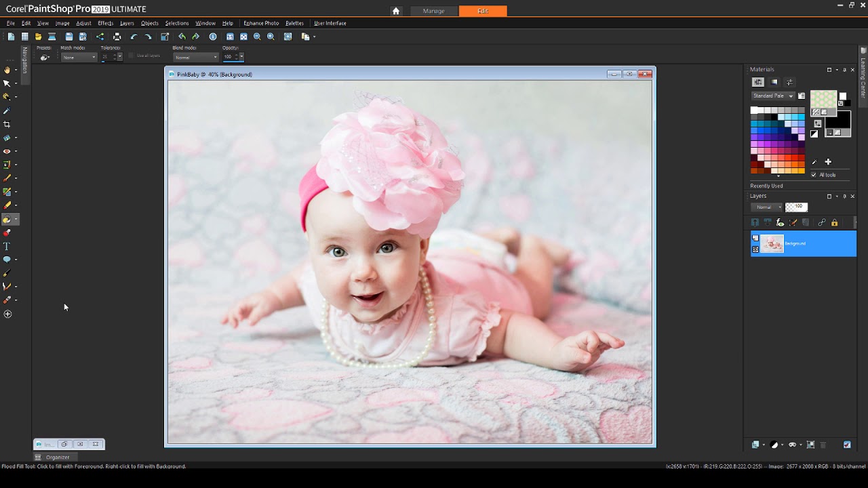Image resolution: width=868 pixels, height=488 pixels.
Task: Select the Text tool
Action: [7, 246]
